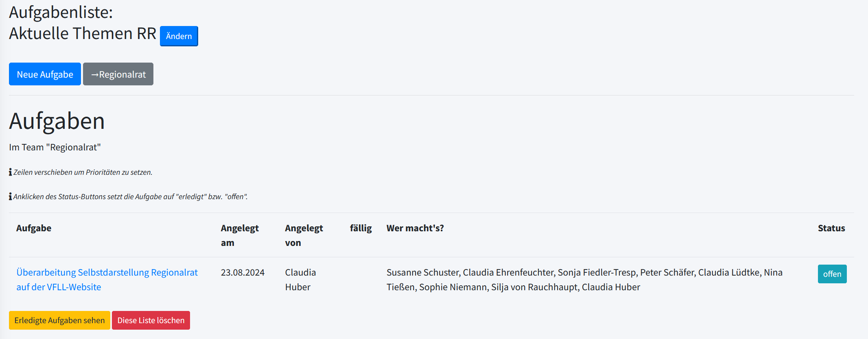The height and width of the screenshot is (339, 868).
Task: Click the Wer macht's? column header
Action: pyautogui.click(x=415, y=228)
